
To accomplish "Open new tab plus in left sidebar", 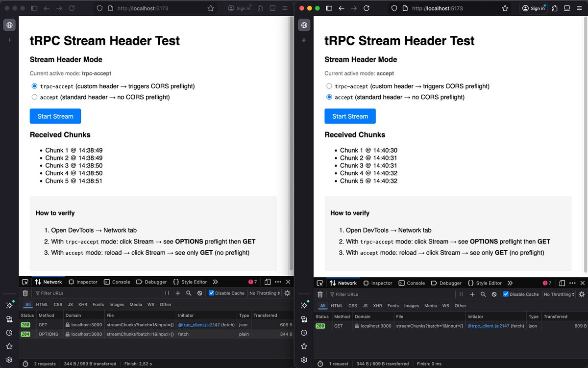I will click(x=9, y=40).
